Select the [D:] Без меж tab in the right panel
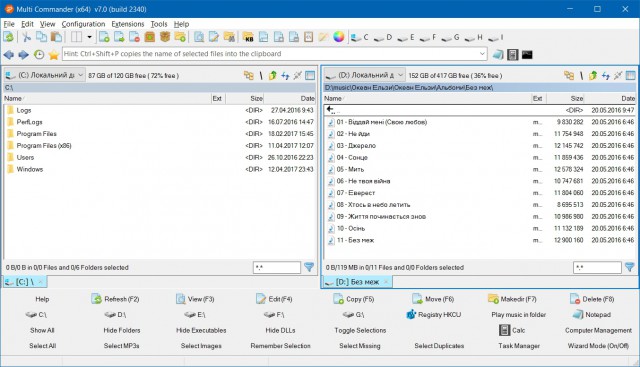 coord(358,282)
